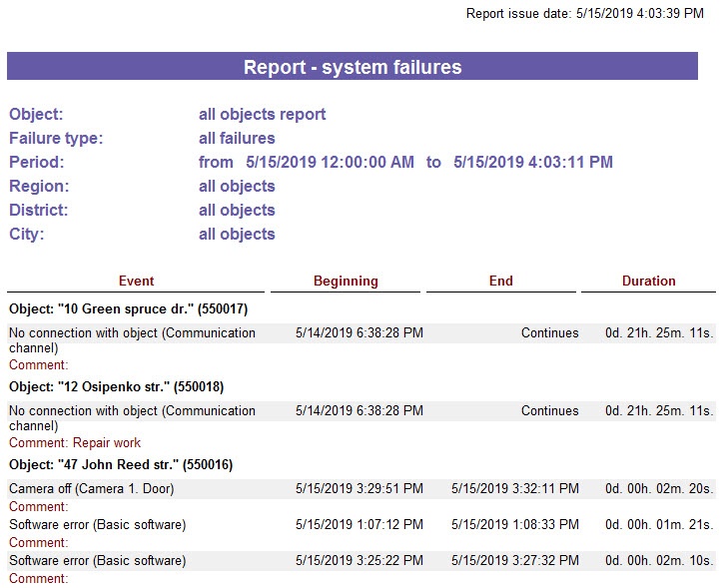Click the "all failures" failure type value

point(237,139)
